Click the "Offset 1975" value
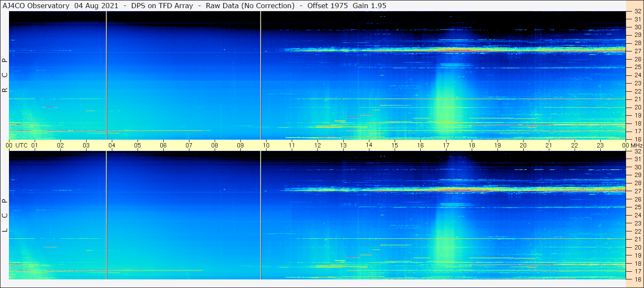This screenshot has width=644, height=288. point(327,6)
